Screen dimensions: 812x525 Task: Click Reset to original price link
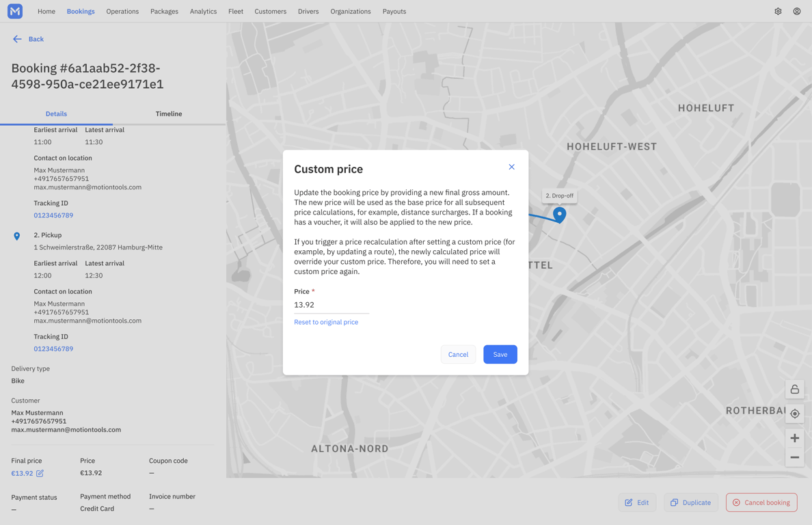[x=326, y=322]
